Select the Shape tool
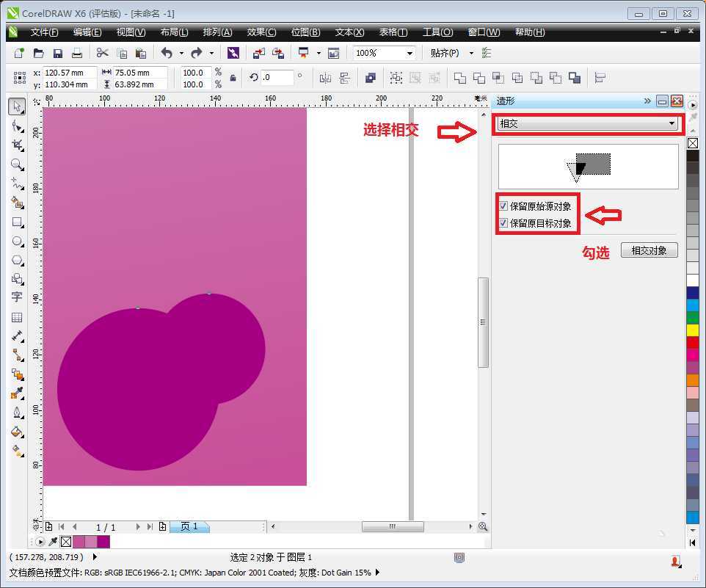Viewport: 706px width, 588px height. pyautogui.click(x=16, y=126)
